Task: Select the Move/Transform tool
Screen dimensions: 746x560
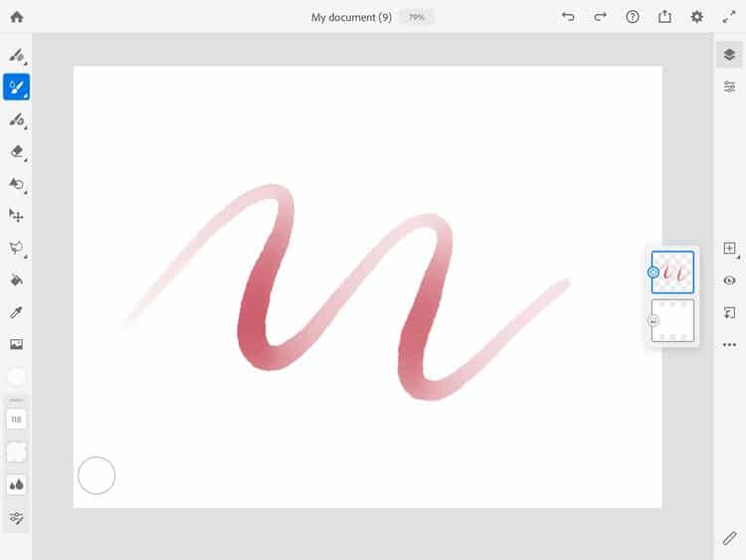Action: [17, 216]
